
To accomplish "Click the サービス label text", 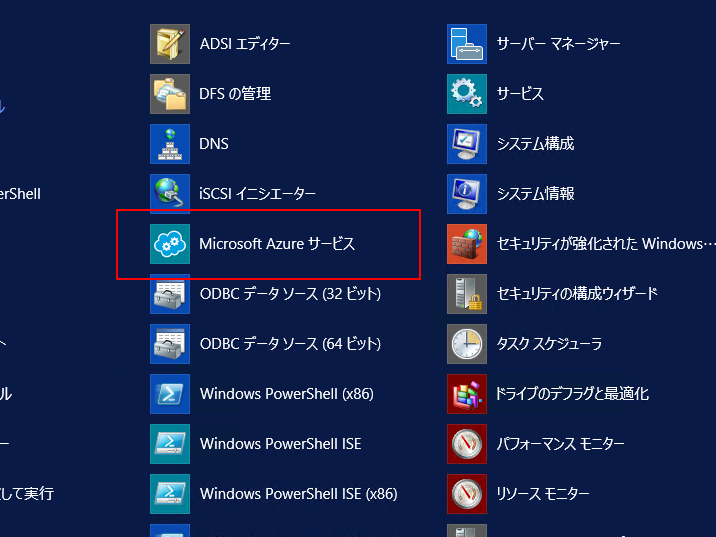I will (521, 94).
